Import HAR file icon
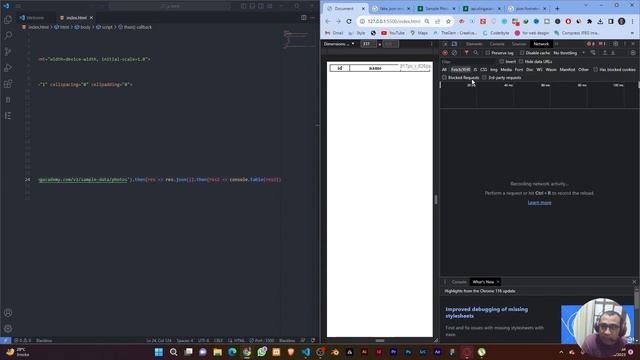640x360 pixels. pos(605,53)
